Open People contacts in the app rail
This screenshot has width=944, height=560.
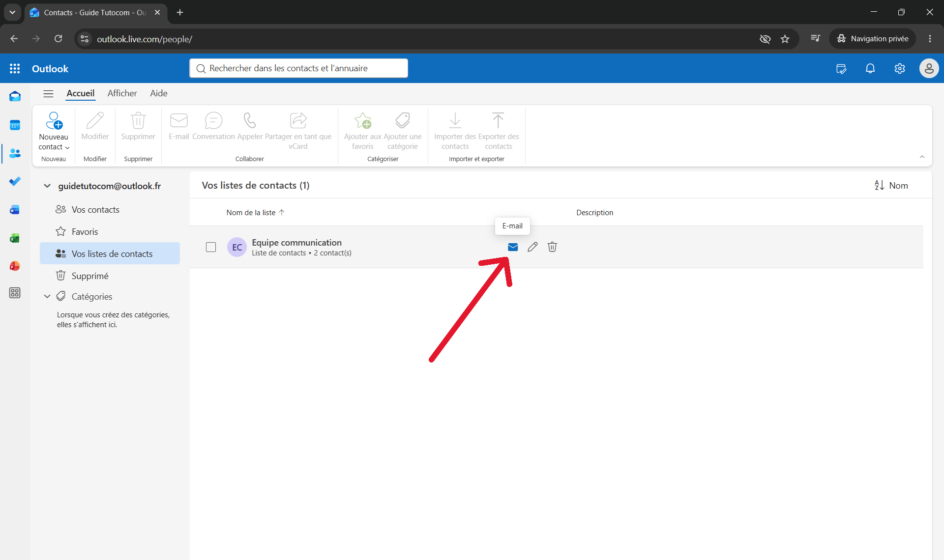(x=15, y=153)
